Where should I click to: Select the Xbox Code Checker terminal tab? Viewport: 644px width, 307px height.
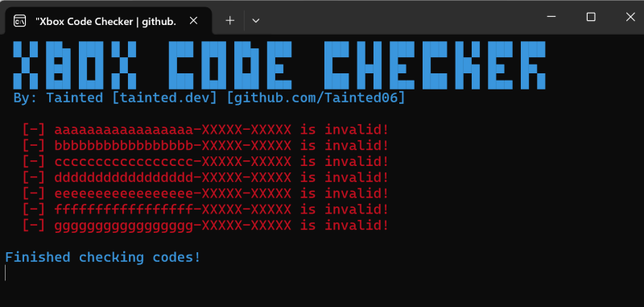click(x=109, y=21)
